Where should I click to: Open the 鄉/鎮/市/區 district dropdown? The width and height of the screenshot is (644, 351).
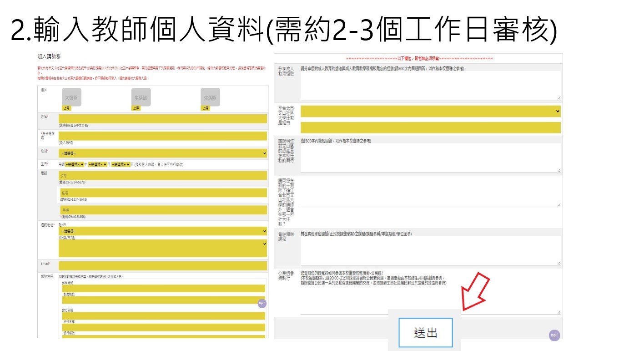(x=163, y=248)
